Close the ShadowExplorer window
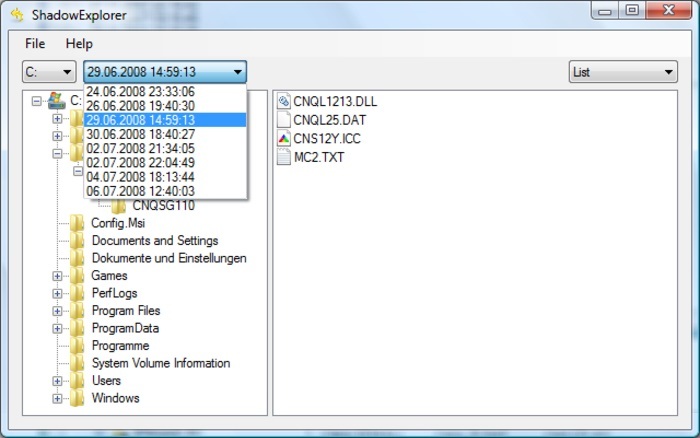 point(668,10)
